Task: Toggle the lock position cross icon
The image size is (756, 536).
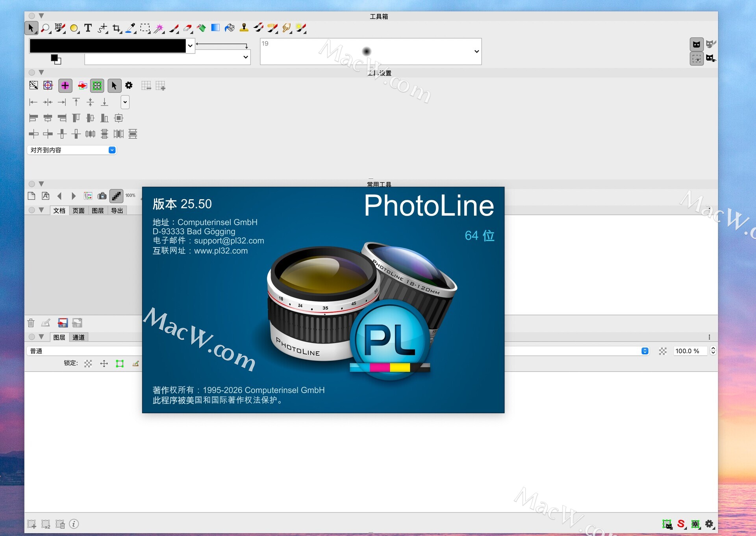Action: tap(104, 364)
